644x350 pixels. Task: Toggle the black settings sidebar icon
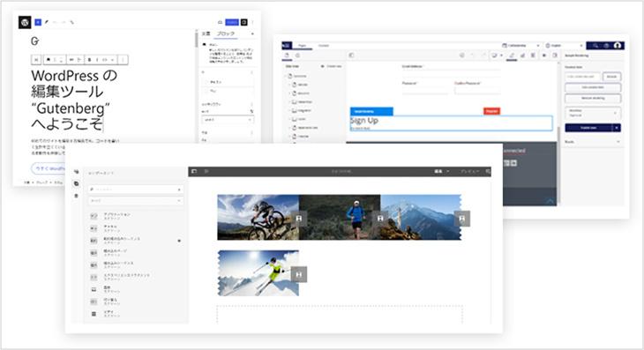click(x=244, y=22)
